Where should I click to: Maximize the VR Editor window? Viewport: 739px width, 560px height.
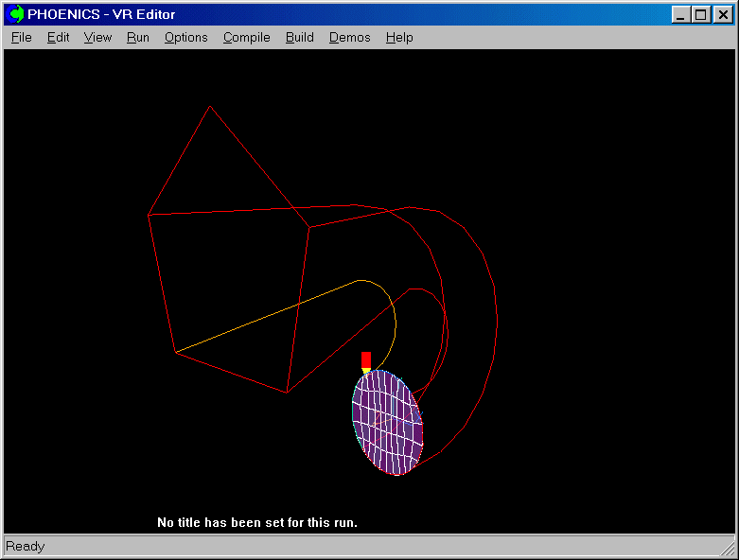(700, 14)
